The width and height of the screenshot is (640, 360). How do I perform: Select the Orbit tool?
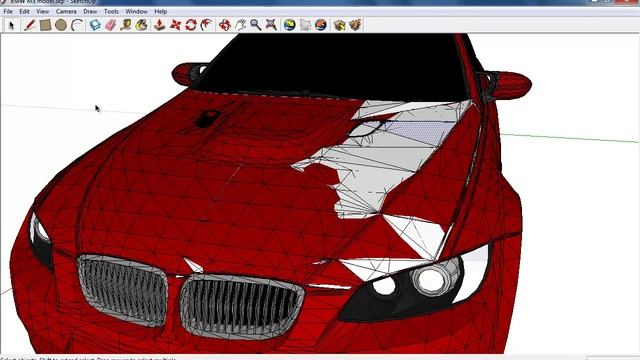(x=224, y=25)
